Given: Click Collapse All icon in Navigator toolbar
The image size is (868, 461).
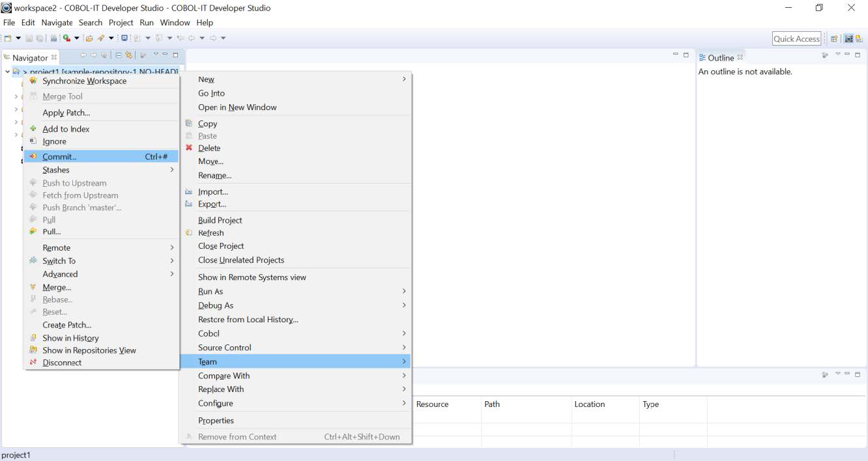Looking at the screenshot, I should (x=119, y=56).
